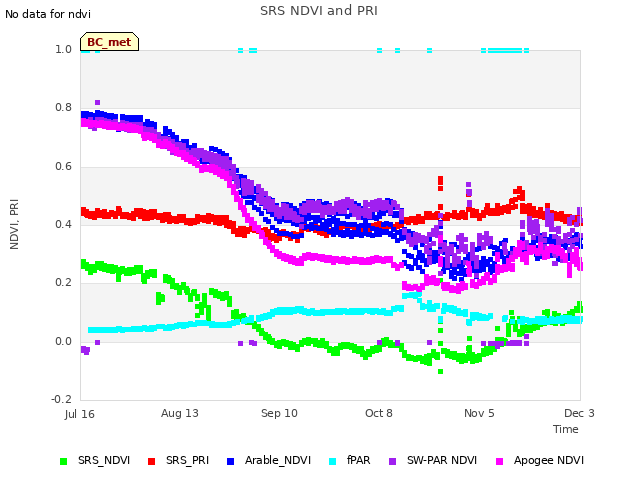Click the Nov 5 x-axis tick label

pyautogui.click(x=479, y=413)
